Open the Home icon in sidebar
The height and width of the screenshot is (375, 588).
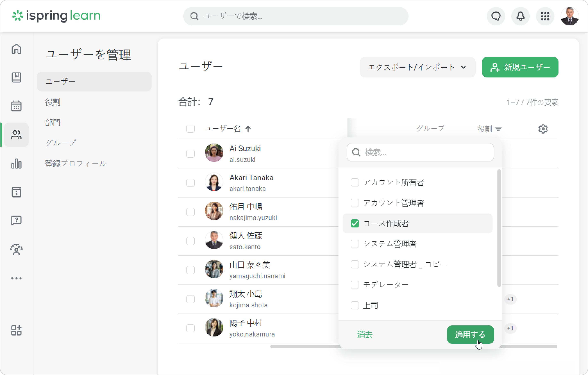(x=16, y=49)
